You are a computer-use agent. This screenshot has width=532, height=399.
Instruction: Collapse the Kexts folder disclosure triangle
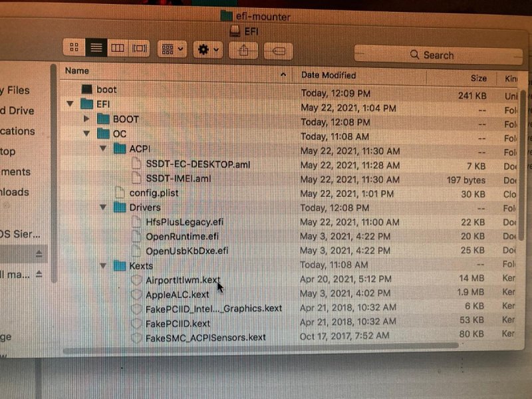pos(103,265)
